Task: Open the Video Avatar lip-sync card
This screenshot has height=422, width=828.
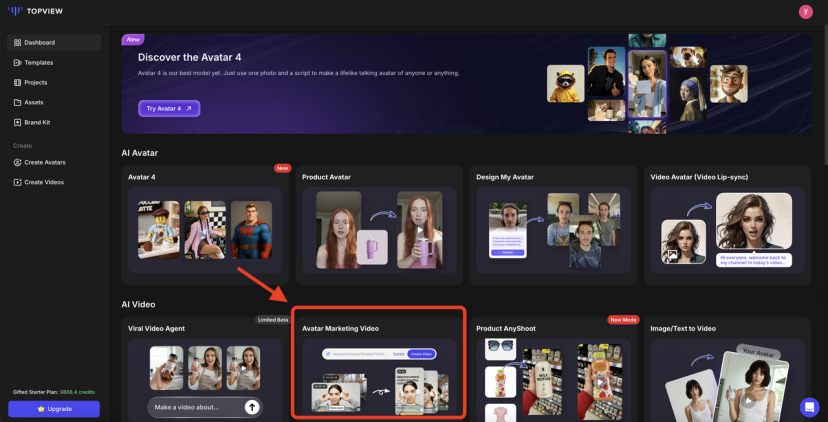Action: 727,225
